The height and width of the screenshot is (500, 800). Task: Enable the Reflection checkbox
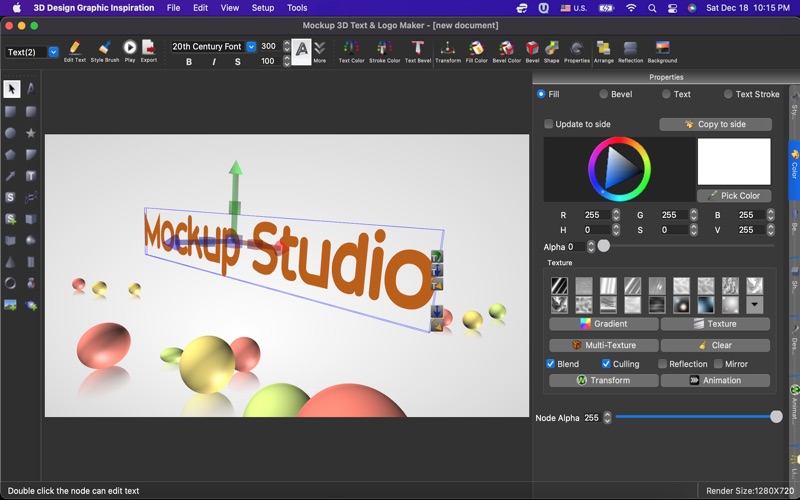pyautogui.click(x=662, y=364)
